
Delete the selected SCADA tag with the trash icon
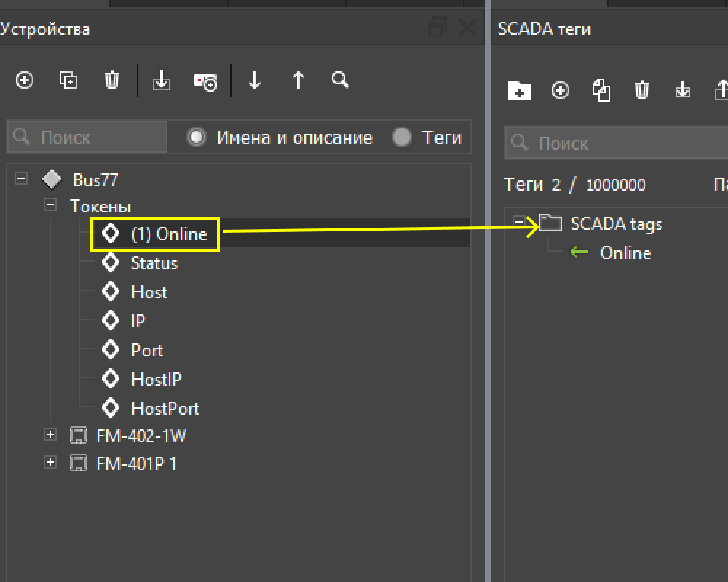click(x=642, y=91)
